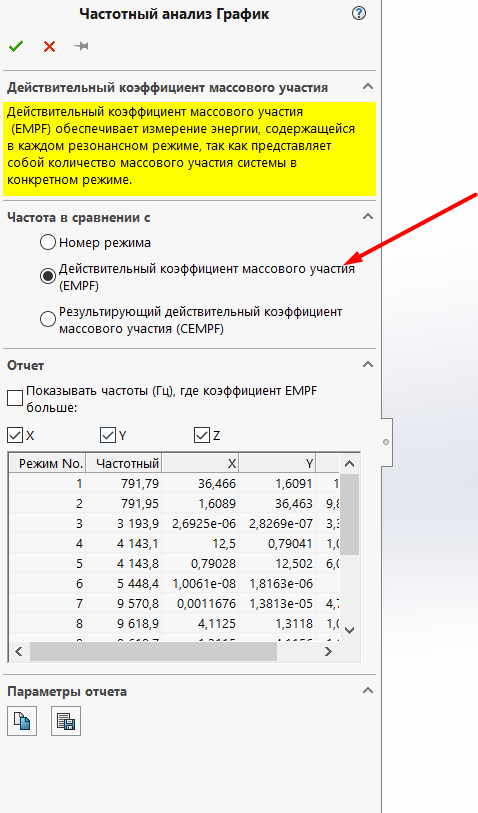Select the CEMPF radio option
The image size is (478, 813).
pos(48,319)
